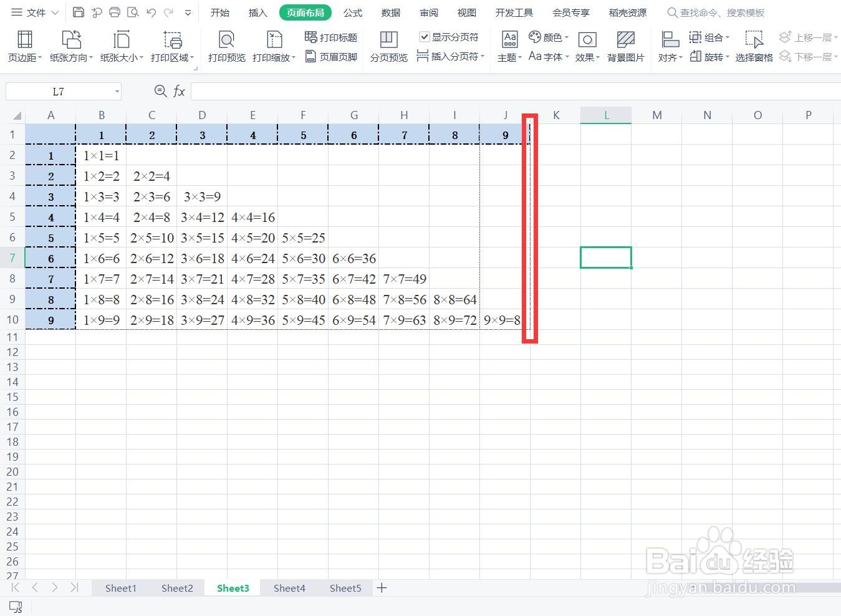Click the 旋转 rotate button
The width and height of the screenshot is (841, 616).
click(x=709, y=57)
